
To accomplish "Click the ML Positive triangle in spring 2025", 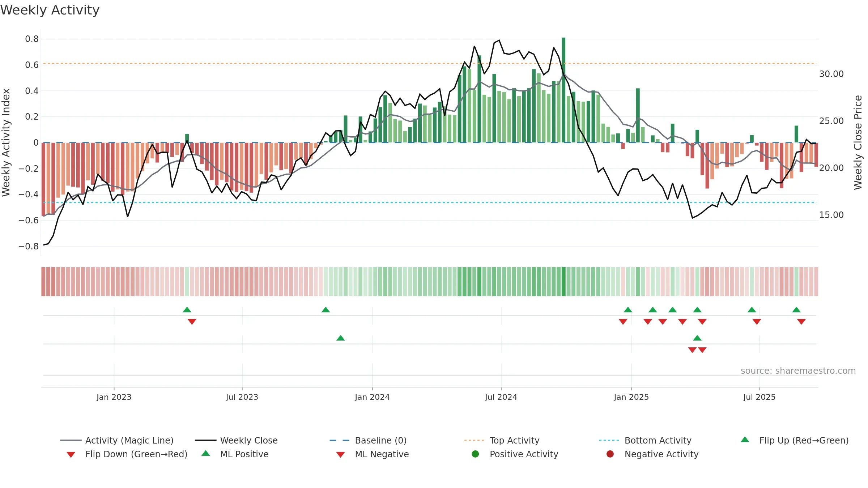I will point(697,338).
